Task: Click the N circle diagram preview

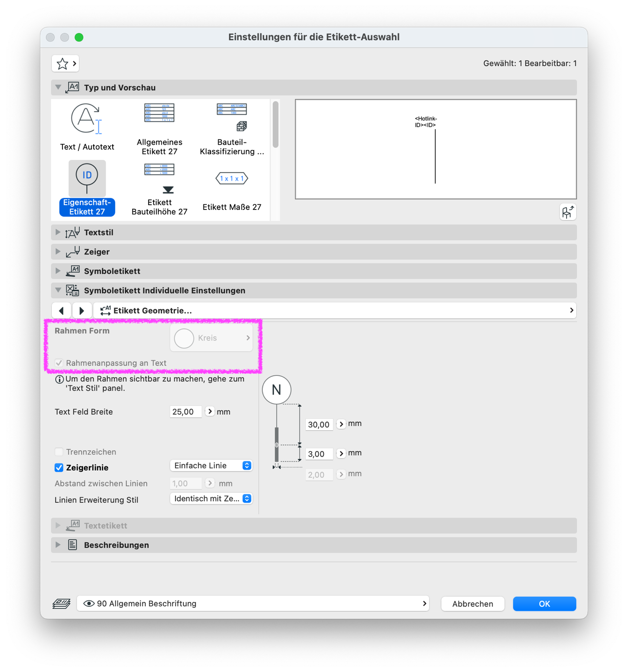Action: click(276, 390)
